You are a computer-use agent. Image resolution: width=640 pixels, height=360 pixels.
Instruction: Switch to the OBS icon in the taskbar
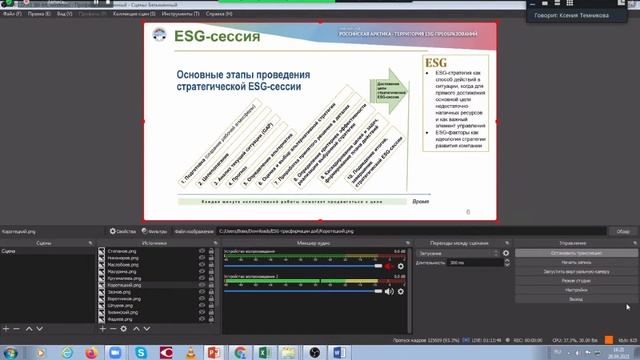314,352
